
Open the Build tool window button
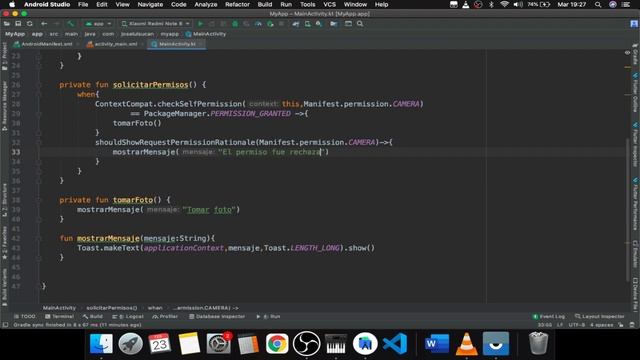coord(93,316)
